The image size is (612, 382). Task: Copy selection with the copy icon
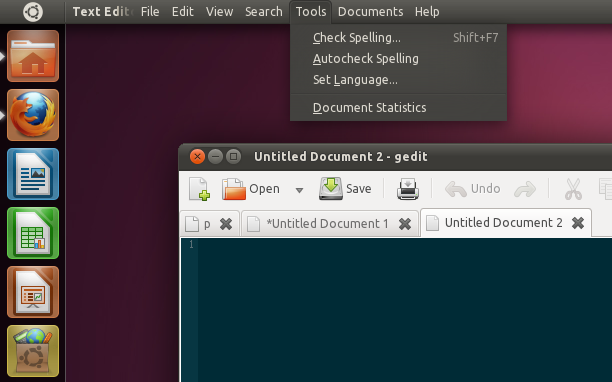pyautogui.click(x=605, y=189)
